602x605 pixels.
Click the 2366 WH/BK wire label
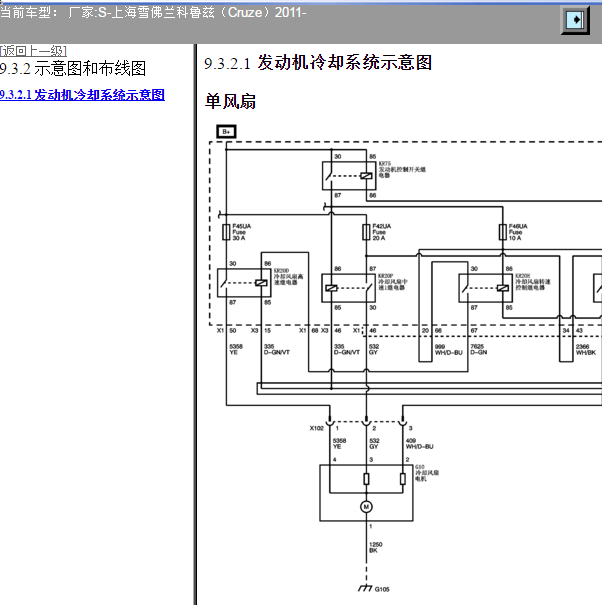(x=586, y=350)
